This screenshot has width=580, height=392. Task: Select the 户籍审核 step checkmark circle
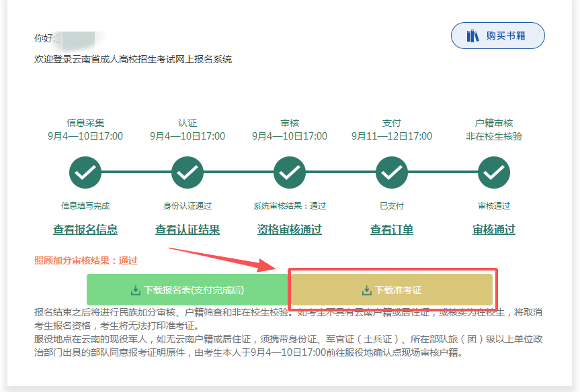click(494, 173)
